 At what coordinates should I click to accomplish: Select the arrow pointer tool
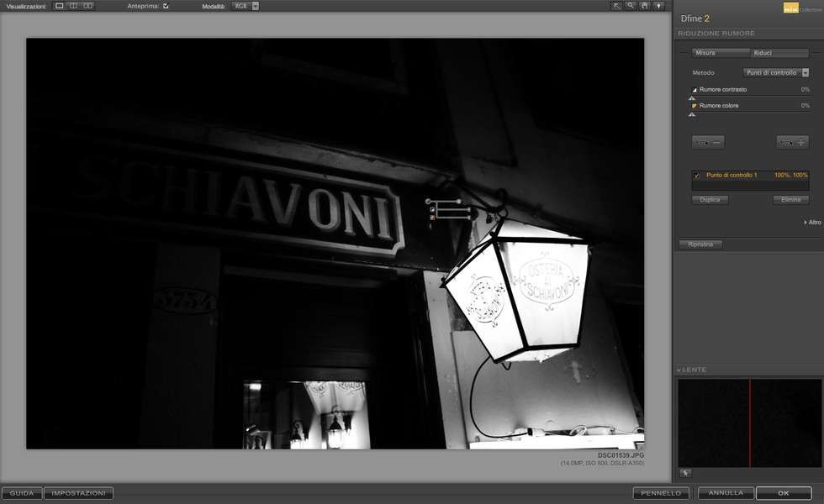tap(616, 6)
